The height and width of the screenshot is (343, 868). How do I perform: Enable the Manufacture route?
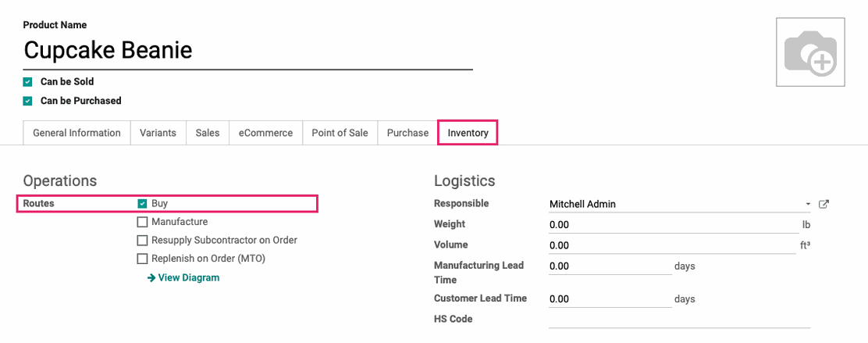(142, 222)
